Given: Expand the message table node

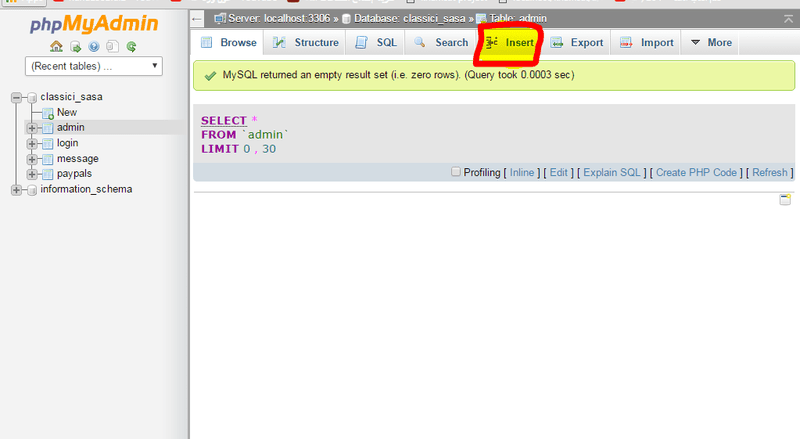Looking at the screenshot, I should [x=32, y=159].
